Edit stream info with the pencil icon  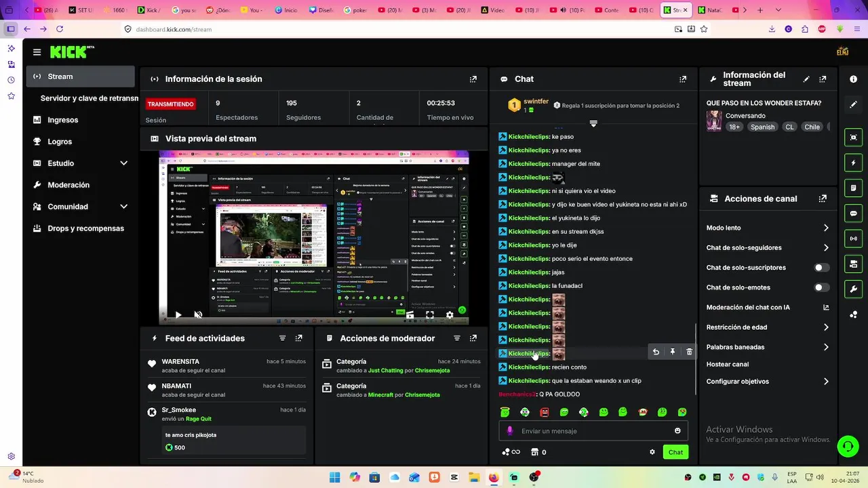[x=806, y=79]
